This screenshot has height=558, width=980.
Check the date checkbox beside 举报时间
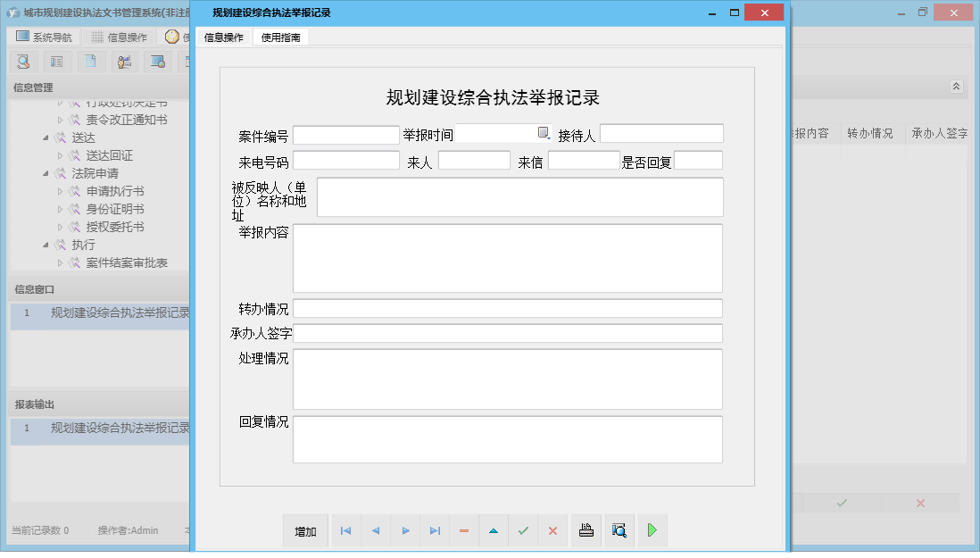pos(543,130)
